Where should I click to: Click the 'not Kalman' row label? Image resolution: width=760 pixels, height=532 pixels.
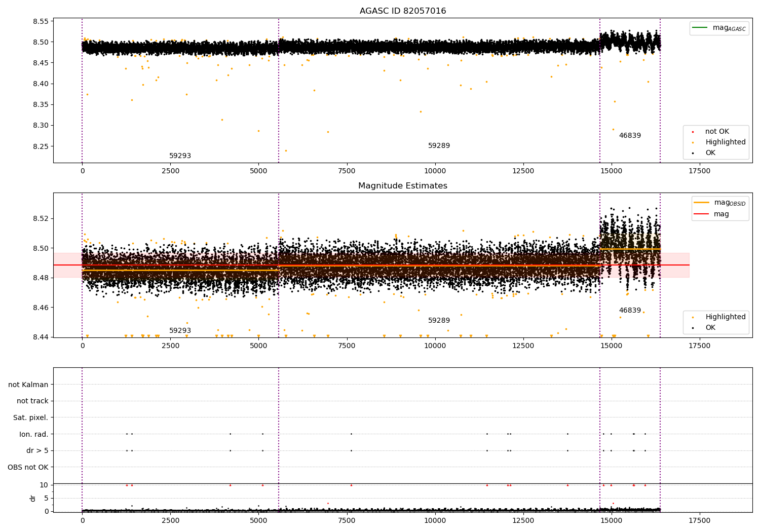[28, 385]
